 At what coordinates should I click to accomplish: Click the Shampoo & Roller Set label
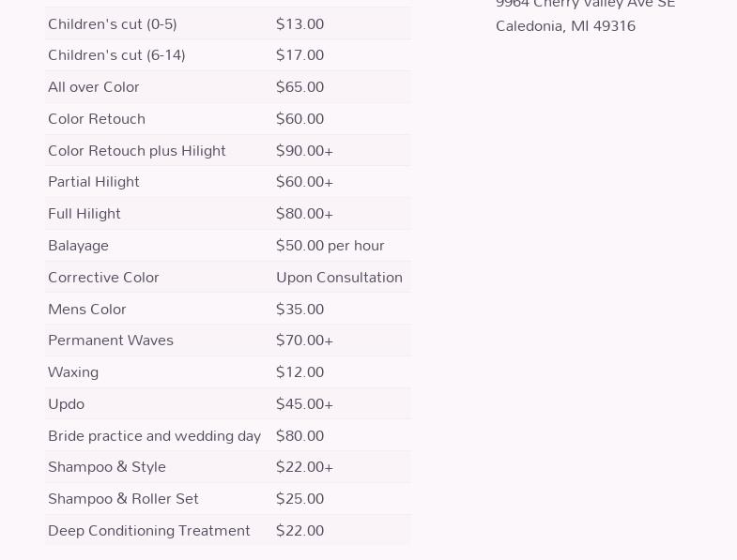pos(123,499)
